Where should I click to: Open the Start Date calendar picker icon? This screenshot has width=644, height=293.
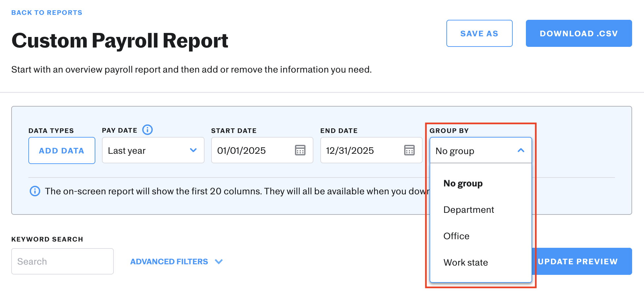[300, 150]
